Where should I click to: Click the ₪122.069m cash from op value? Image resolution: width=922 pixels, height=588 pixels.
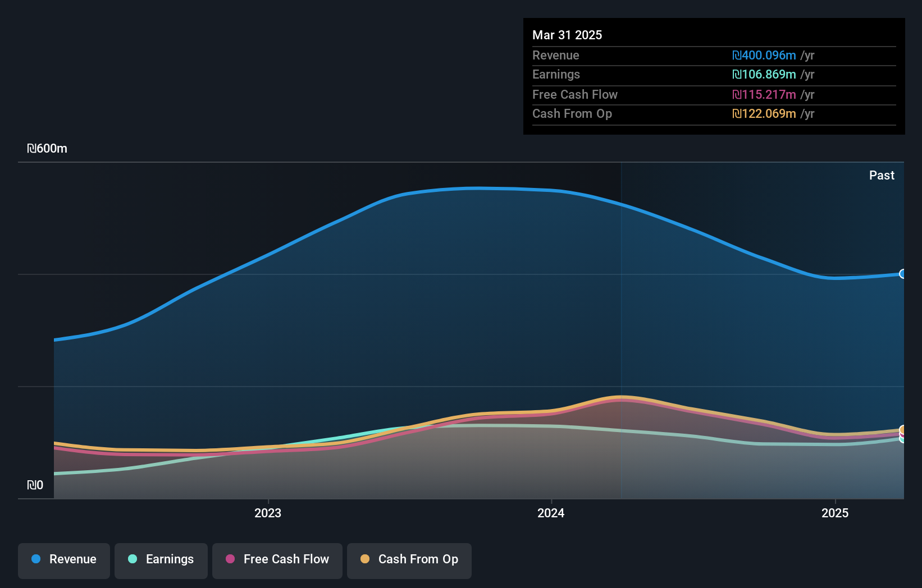tap(764, 113)
